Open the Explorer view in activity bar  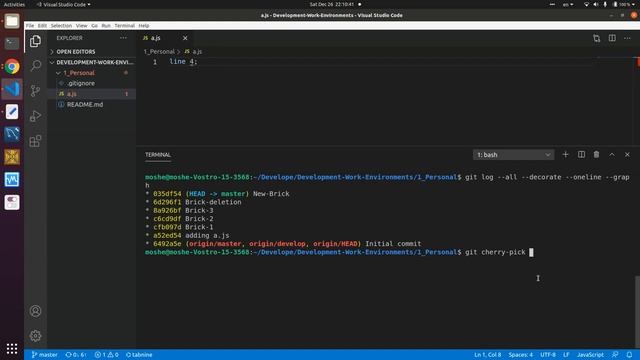coord(36,41)
